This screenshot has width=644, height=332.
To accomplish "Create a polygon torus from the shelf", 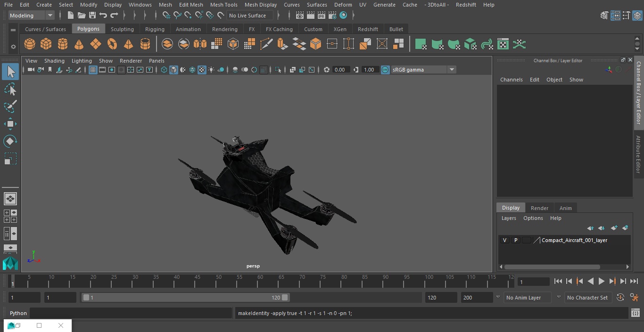I will [112, 44].
